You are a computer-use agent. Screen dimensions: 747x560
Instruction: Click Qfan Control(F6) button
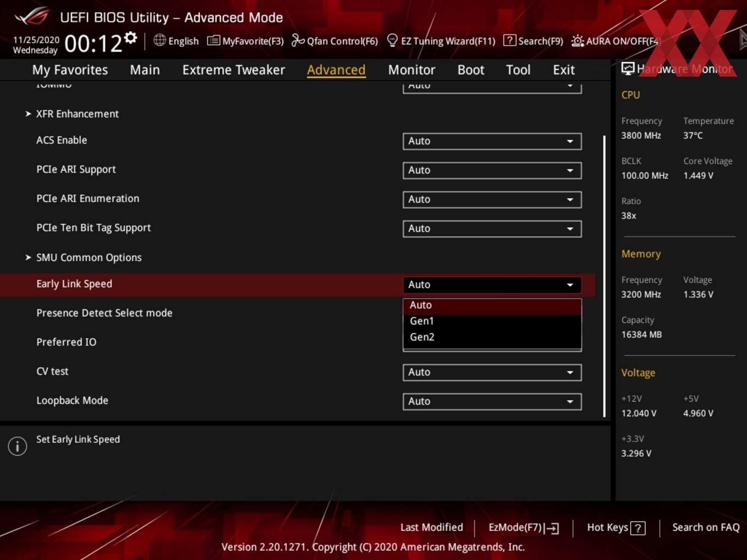[335, 41]
